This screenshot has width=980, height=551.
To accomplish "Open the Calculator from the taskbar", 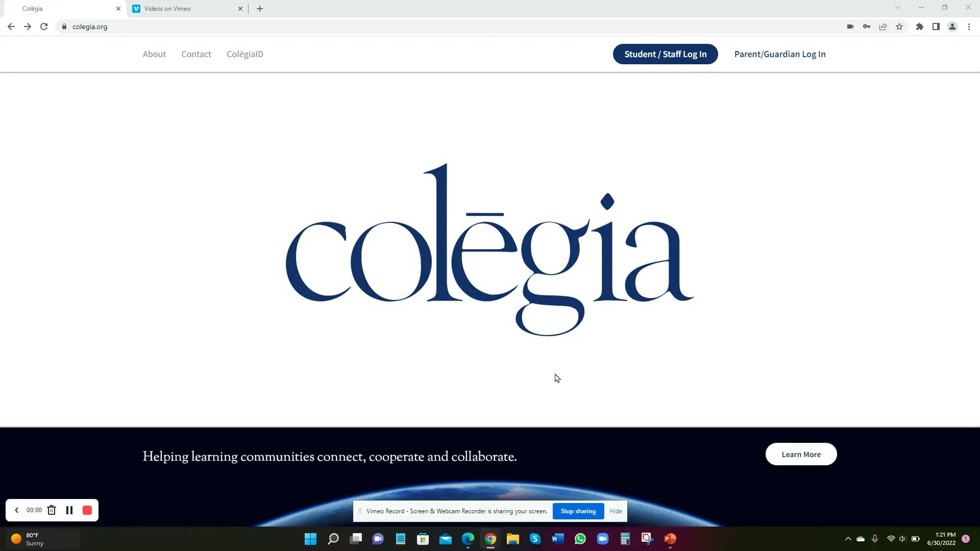I will tap(625, 538).
